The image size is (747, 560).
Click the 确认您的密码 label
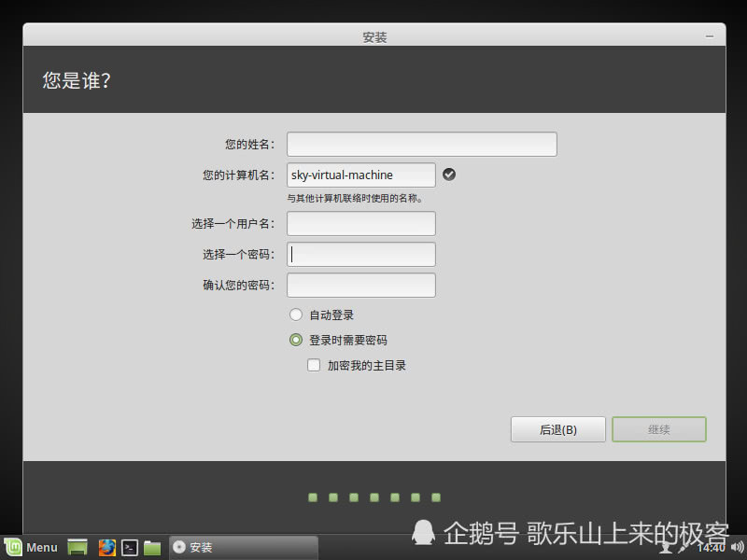pyautogui.click(x=239, y=286)
